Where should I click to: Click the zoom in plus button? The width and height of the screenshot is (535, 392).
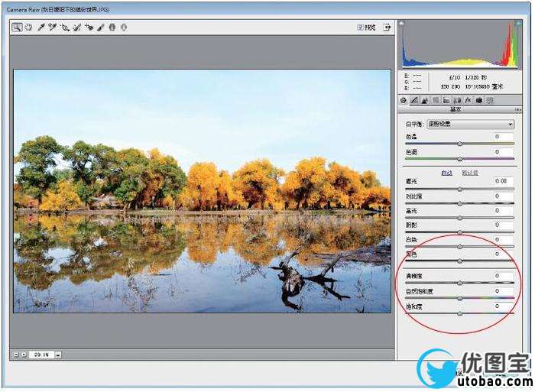pos(24,355)
